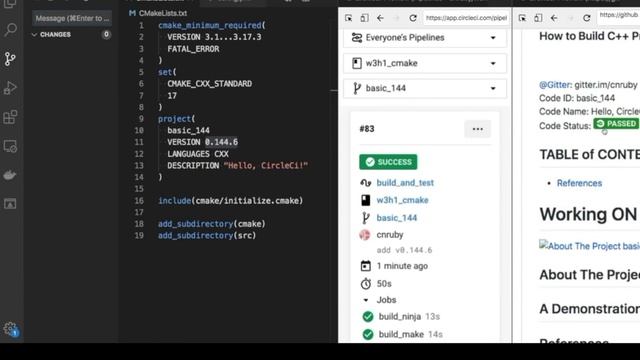Open the Source Control view icon
The height and width of the screenshot is (360, 640).
click(10, 59)
